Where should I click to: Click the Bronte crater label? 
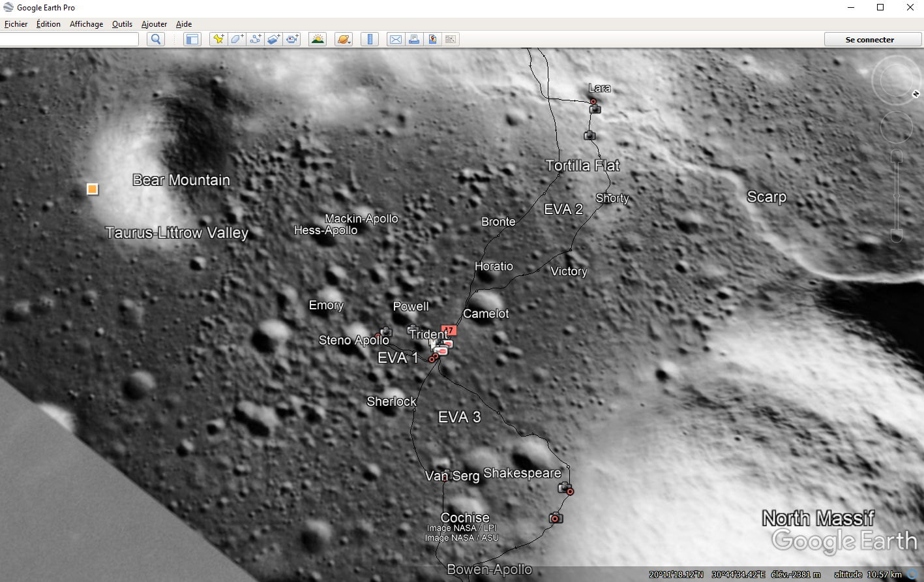click(x=498, y=222)
